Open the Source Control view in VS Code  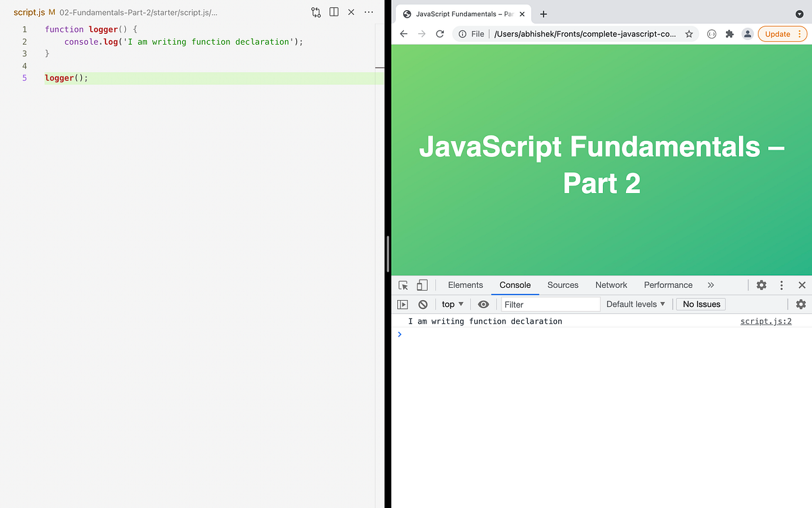click(315, 12)
